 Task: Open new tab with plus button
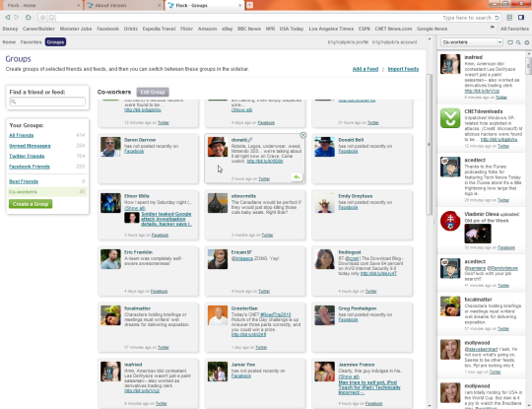tap(249, 5)
